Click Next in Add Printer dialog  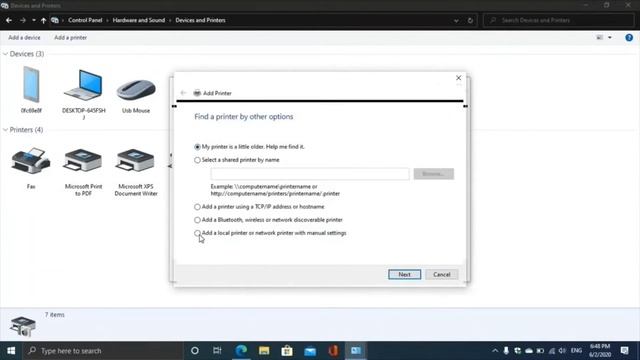click(x=404, y=274)
